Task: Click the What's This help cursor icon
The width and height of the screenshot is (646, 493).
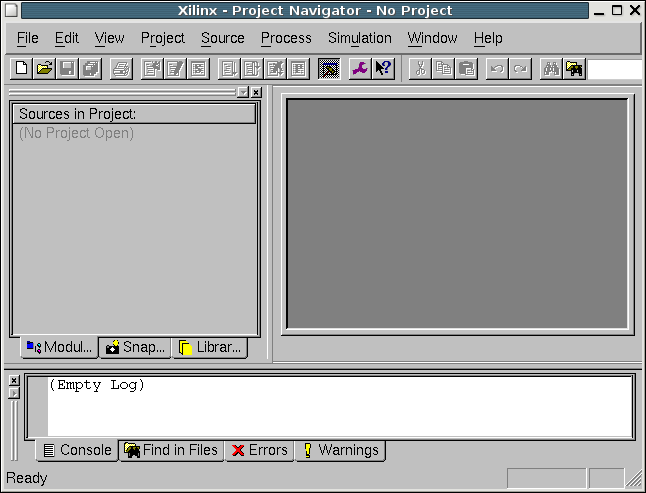Action: [x=383, y=68]
